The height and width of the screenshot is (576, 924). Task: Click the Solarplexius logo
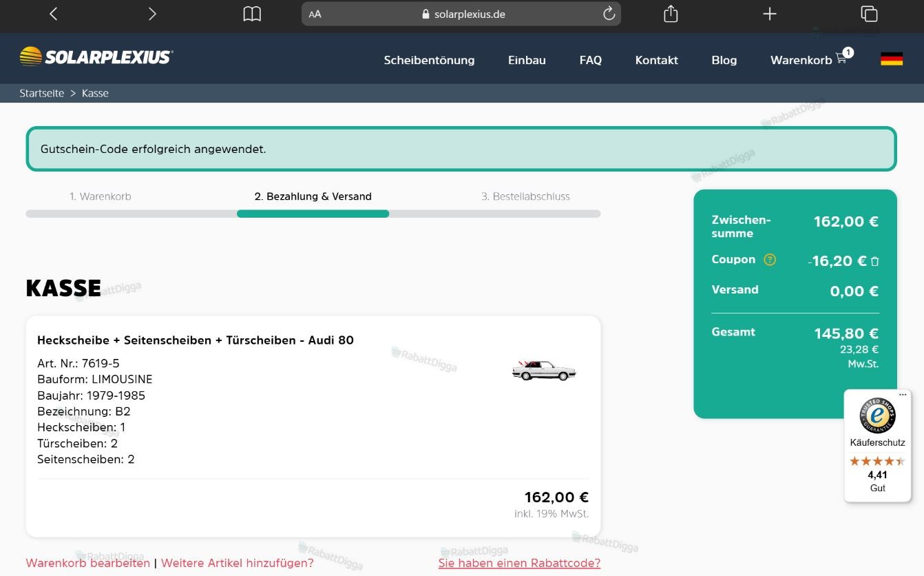pos(96,57)
